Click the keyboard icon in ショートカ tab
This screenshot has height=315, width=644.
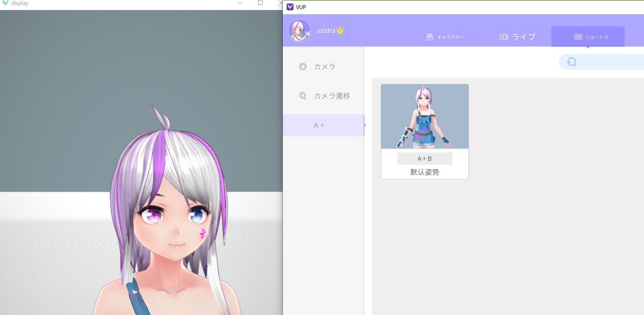pos(578,37)
